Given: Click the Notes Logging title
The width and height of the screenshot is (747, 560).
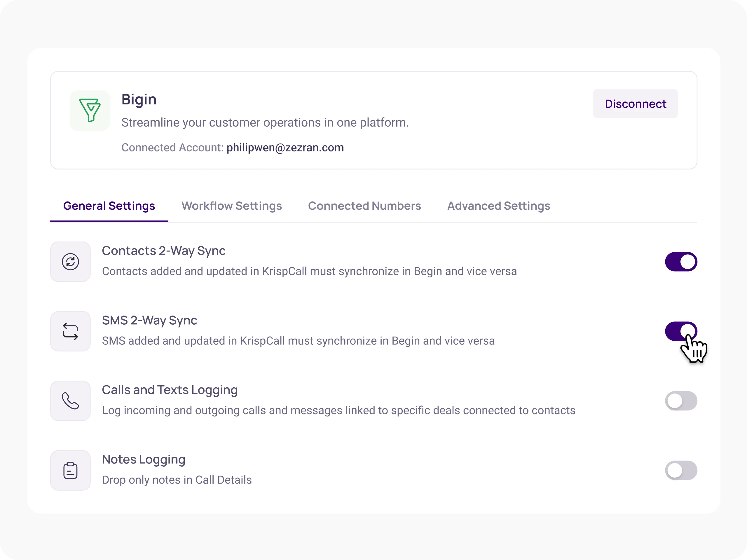Looking at the screenshot, I should (x=144, y=460).
